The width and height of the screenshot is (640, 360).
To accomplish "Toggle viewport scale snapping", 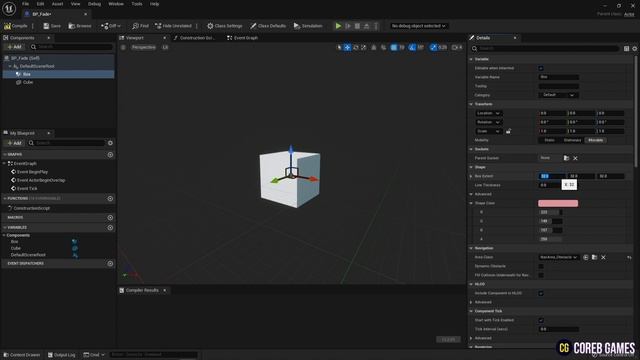I will point(433,47).
